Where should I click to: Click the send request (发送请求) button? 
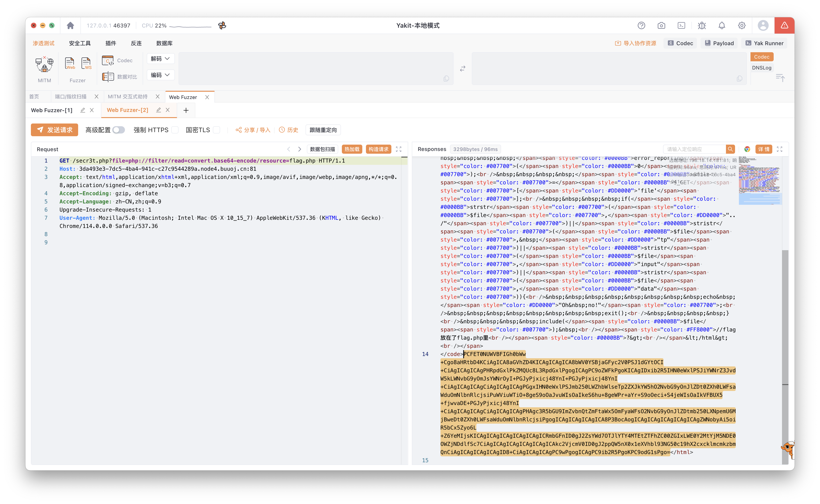tap(54, 130)
